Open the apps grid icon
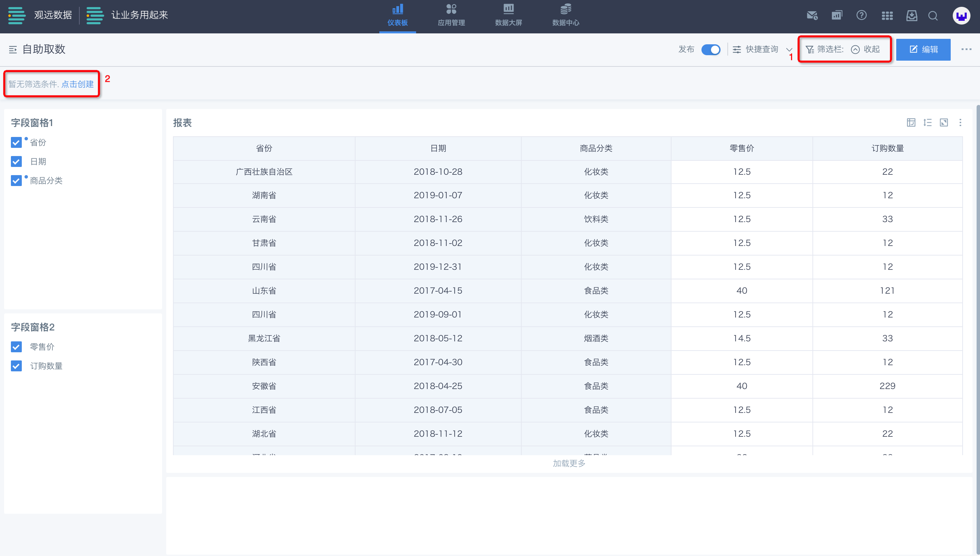The image size is (980, 556). pos(887,16)
